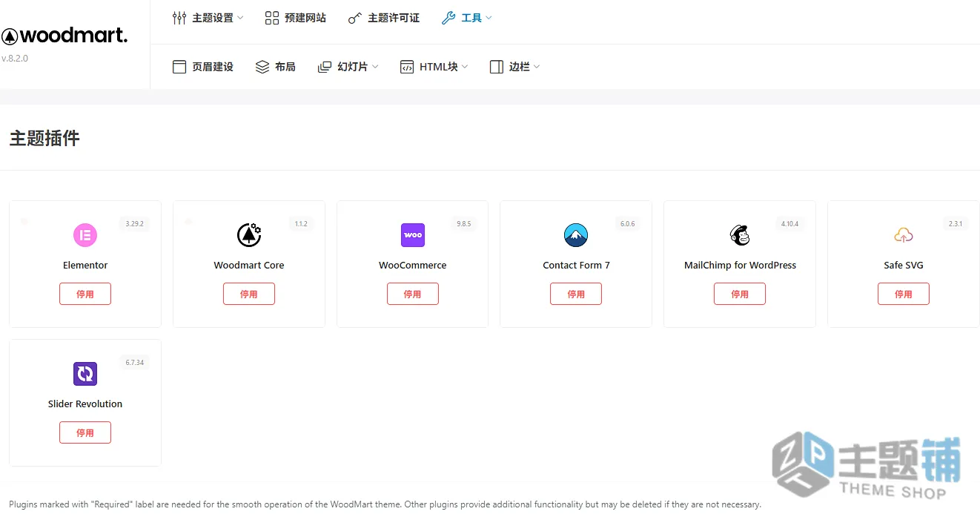Click the sidebar icon beside 边栏
The height and width of the screenshot is (520, 980).
click(497, 67)
